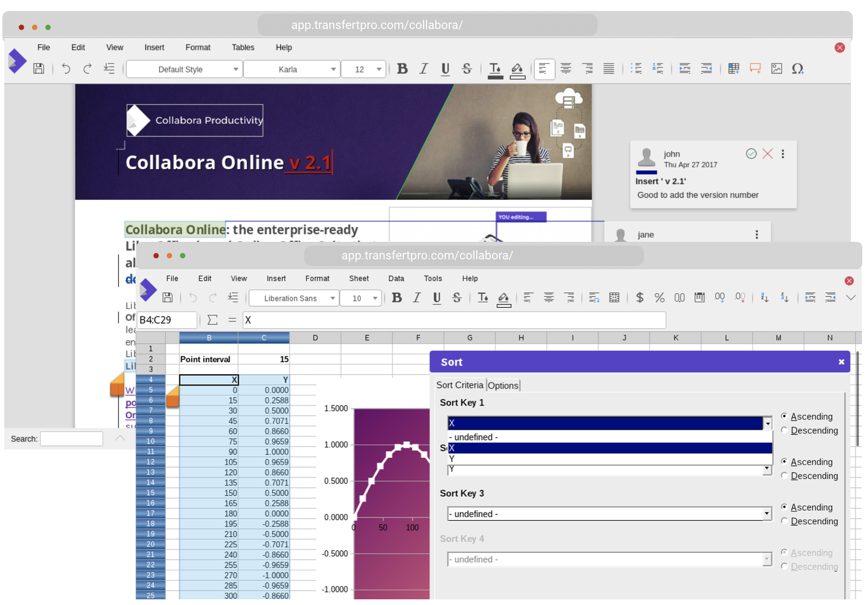Set highlight color in Writer toolbar

click(517, 70)
